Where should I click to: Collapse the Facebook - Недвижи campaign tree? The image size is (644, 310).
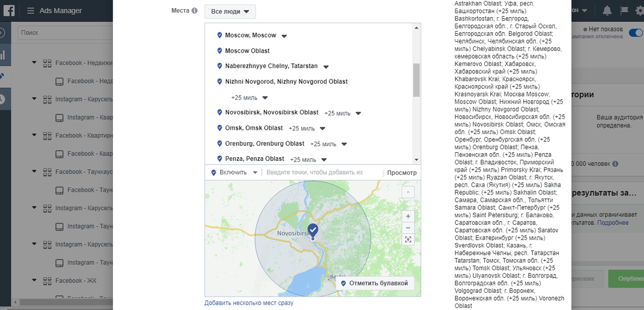34,63
